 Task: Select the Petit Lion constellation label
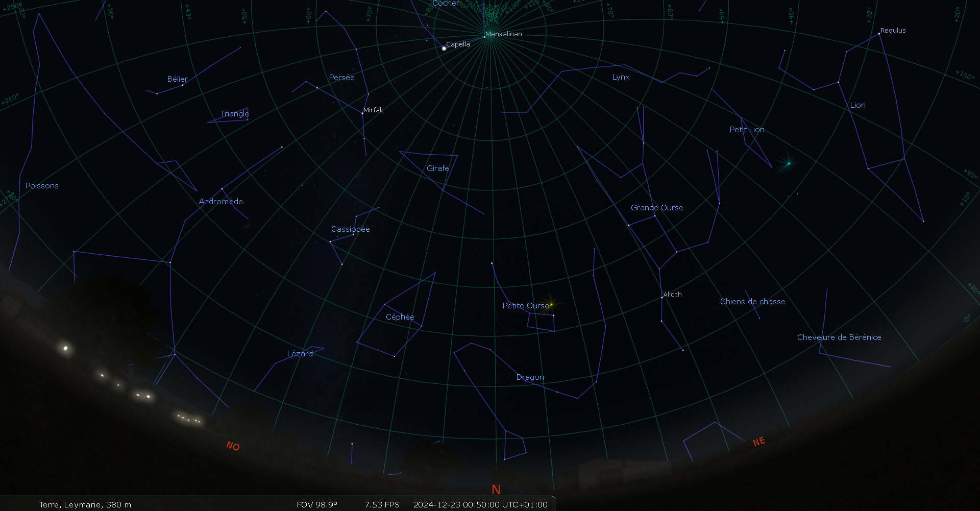click(x=747, y=130)
